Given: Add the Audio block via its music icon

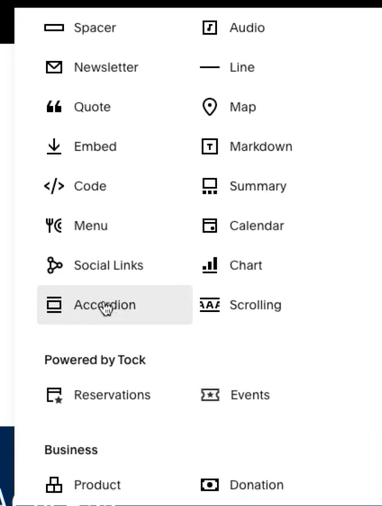Looking at the screenshot, I should tap(210, 28).
